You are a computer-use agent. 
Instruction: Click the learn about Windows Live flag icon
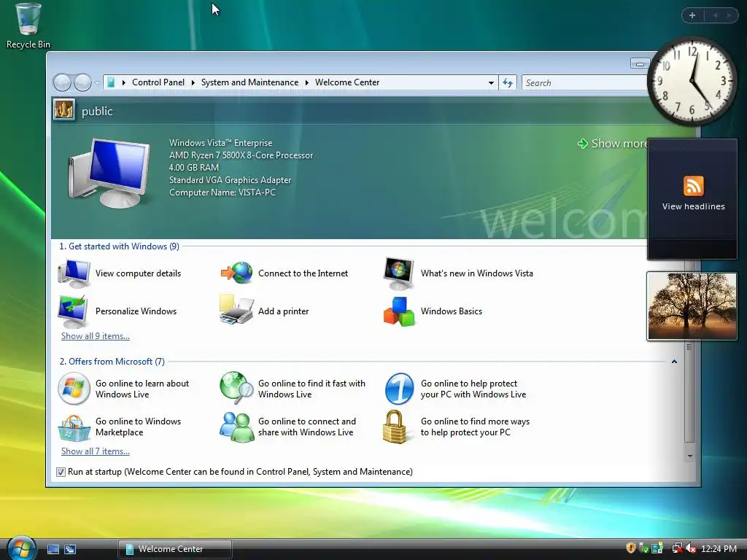(74, 389)
